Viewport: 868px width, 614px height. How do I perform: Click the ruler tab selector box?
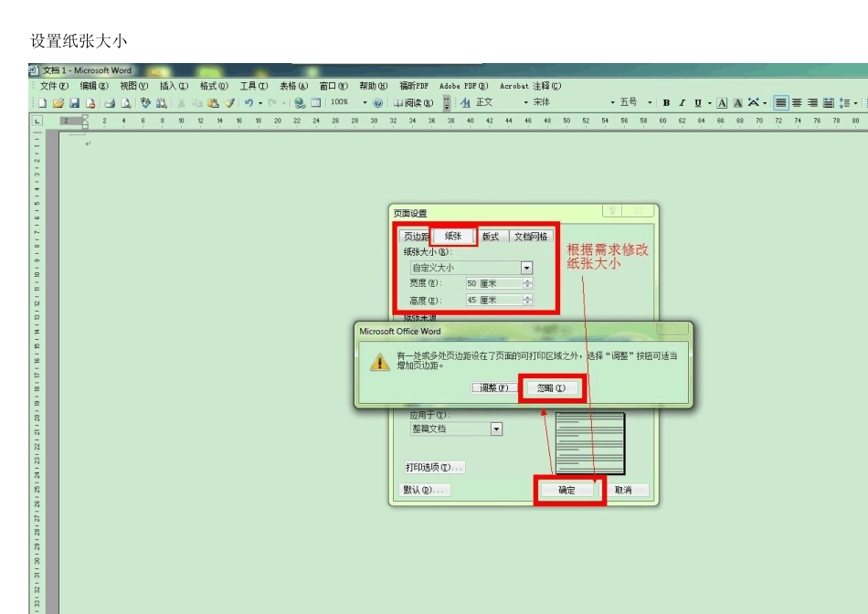[x=37, y=121]
